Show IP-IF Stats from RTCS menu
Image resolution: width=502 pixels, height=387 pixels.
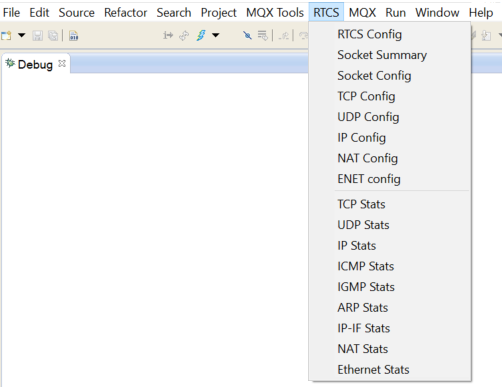[390, 328]
